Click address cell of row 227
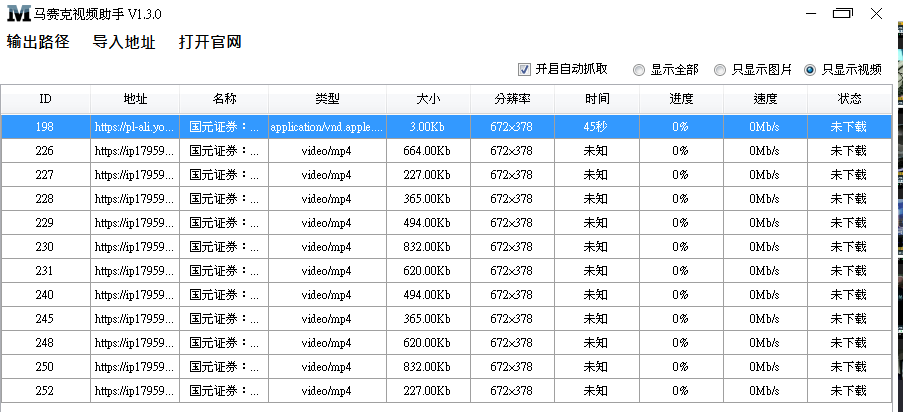Screen dimensions: 903x412 coord(135,175)
